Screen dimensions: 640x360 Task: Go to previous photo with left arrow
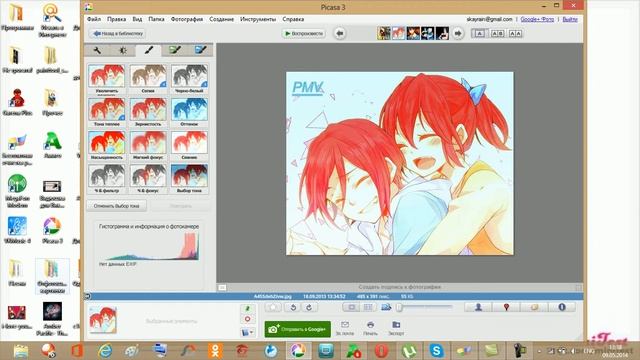click(340, 33)
